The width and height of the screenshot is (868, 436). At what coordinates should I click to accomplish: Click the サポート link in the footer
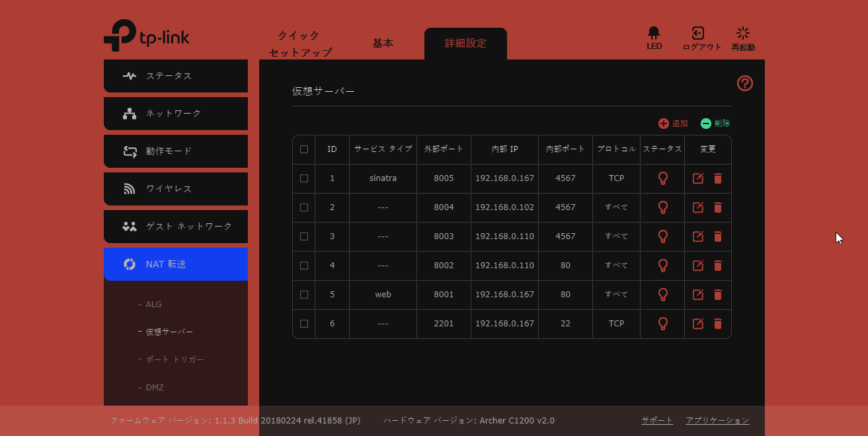point(656,419)
